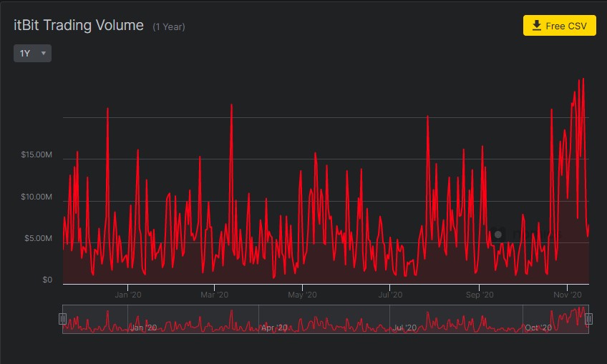
Task: Click the $5.00M y-axis label
Action: coord(39,238)
